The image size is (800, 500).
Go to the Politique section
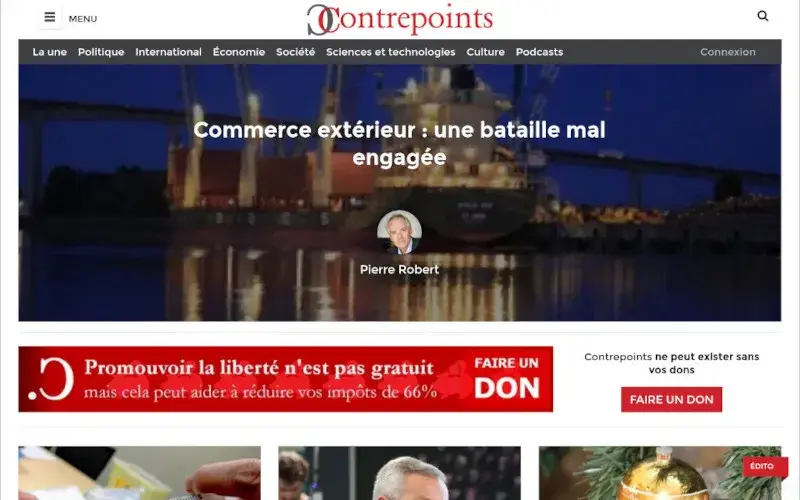(101, 52)
